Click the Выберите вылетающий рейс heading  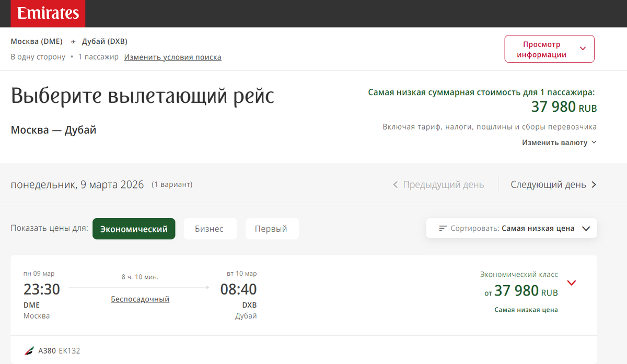tap(143, 97)
